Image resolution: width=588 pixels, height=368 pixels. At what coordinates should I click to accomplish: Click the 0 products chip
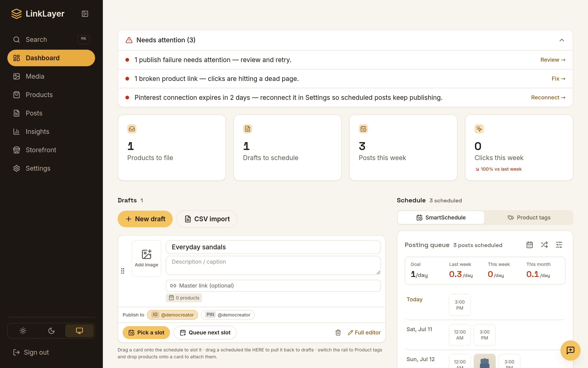pyautogui.click(x=184, y=298)
